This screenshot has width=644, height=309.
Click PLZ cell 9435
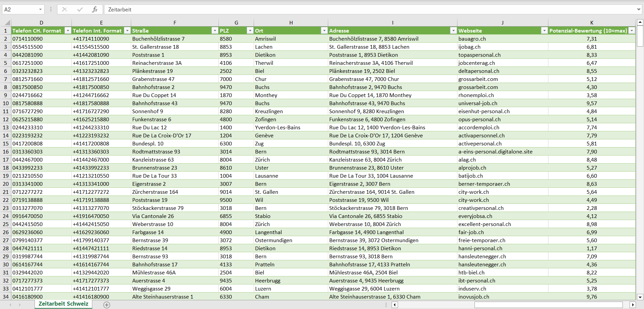[236, 280]
